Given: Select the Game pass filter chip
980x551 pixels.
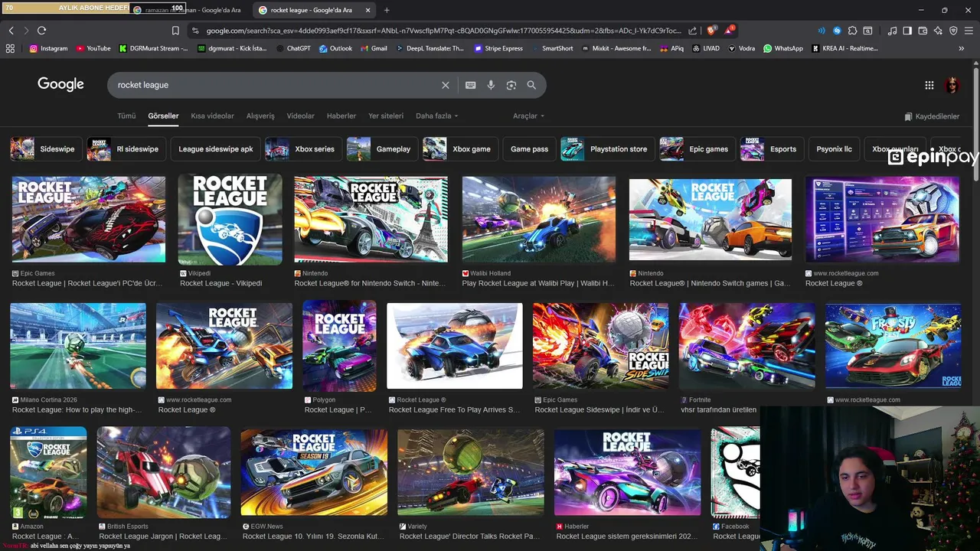Looking at the screenshot, I should pyautogui.click(x=530, y=149).
